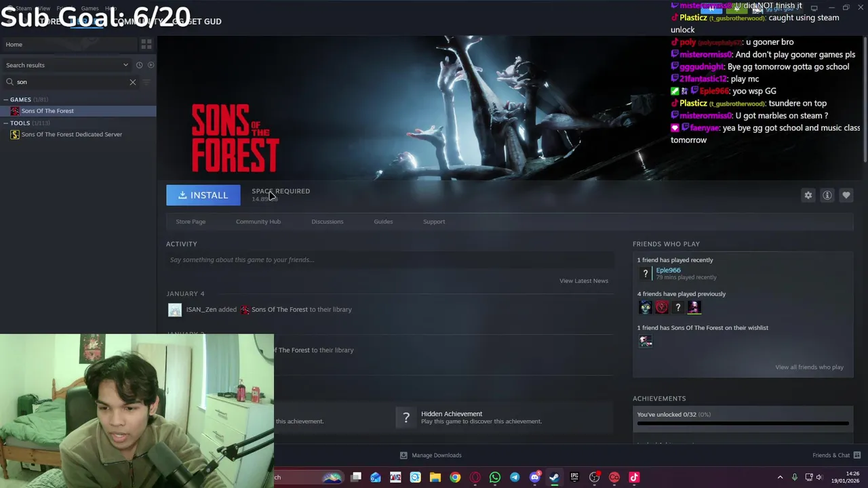Click View all friends who play
This screenshot has height=488, width=868.
click(x=810, y=367)
